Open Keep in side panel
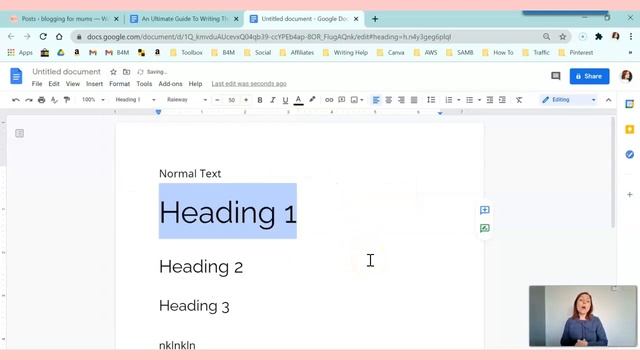This screenshot has height=360, width=640. point(629,129)
